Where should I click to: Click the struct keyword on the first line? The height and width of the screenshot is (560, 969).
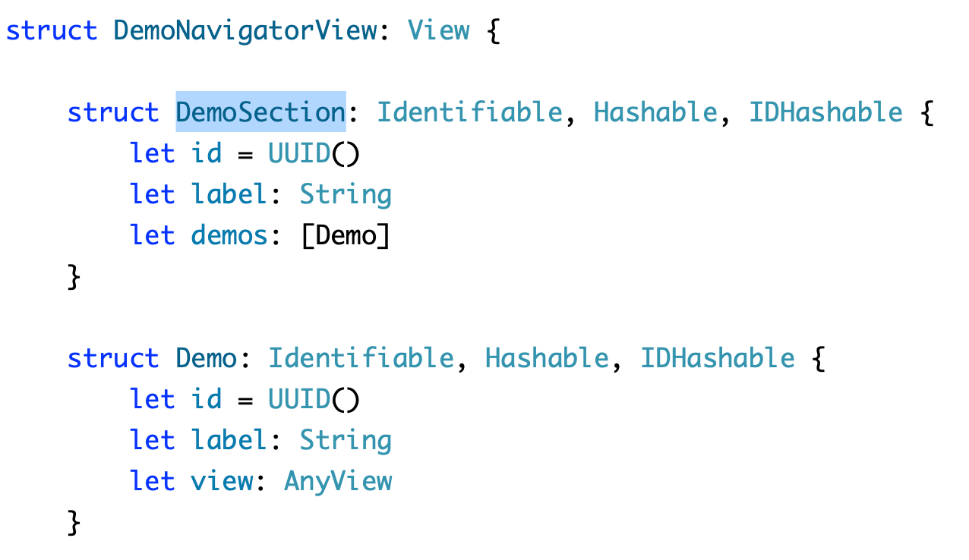pyautogui.click(x=52, y=30)
